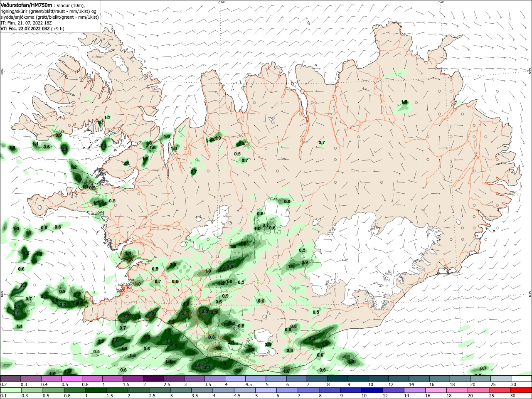The image size is (532, 399).
Task: Pick the darkest purple 2 mm snow swatch
Action: pyautogui.click(x=153, y=379)
